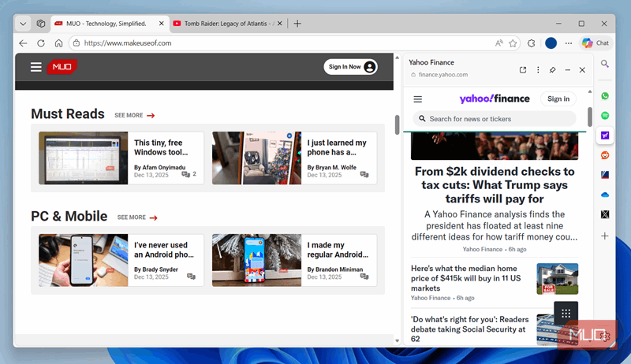Image resolution: width=631 pixels, height=364 pixels.
Task: Expand Yahoo Finance hamburger menu
Action: pos(418,99)
